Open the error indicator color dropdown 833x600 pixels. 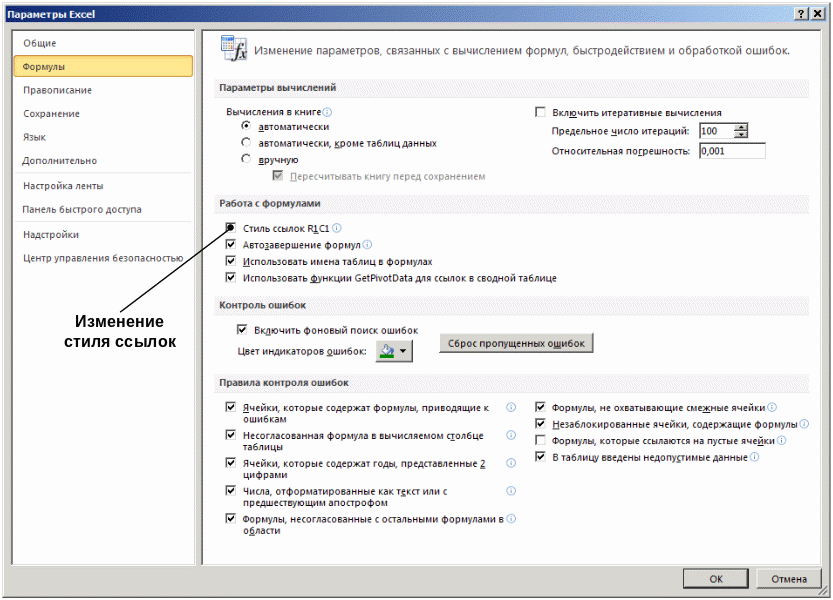point(394,351)
